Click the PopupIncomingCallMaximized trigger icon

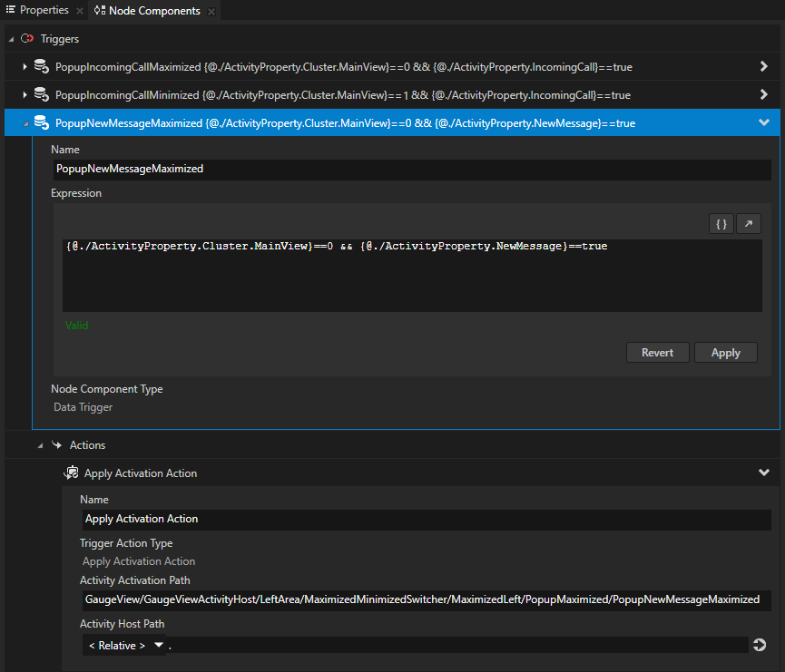pos(42,66)
